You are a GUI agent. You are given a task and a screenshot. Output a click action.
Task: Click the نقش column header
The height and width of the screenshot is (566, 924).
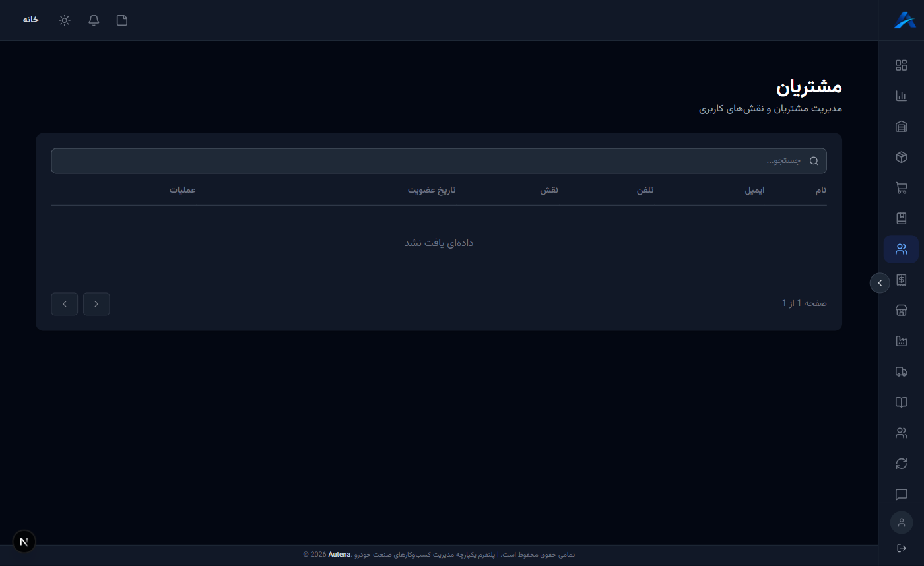pos(550,190)
